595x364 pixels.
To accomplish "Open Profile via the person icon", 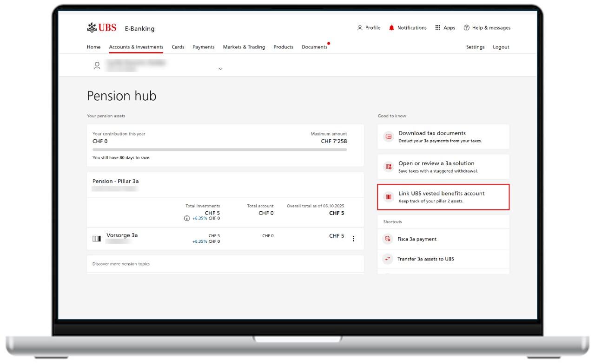I will point(360,28).
